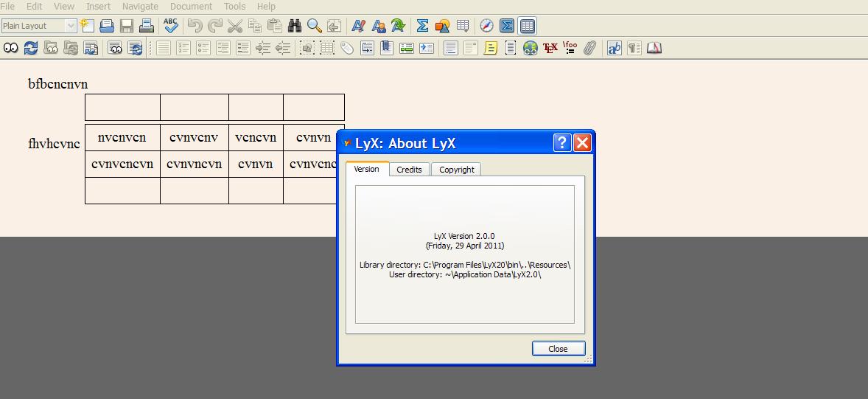The height and width of the screenshot is (399, 868).
Task: Open the Document menu
Action: tap(191, 7)
